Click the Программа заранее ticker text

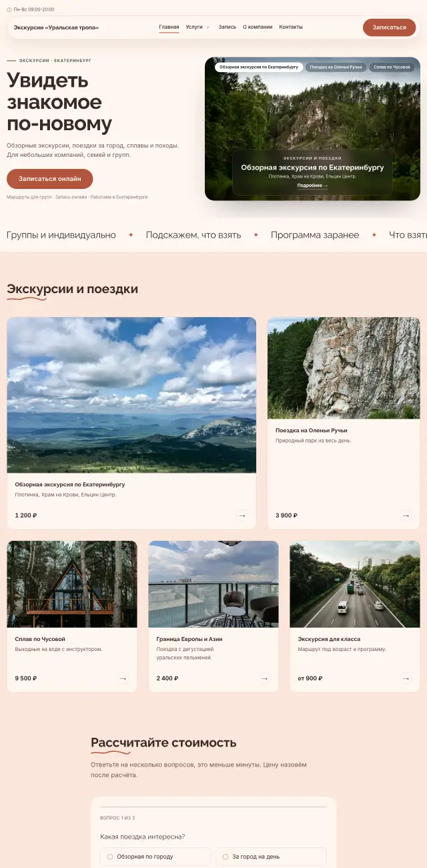(315, 235)
